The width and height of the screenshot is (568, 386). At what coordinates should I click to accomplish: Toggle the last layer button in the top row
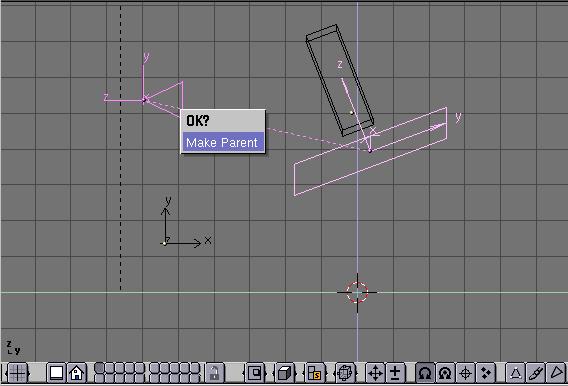[195, 368]
